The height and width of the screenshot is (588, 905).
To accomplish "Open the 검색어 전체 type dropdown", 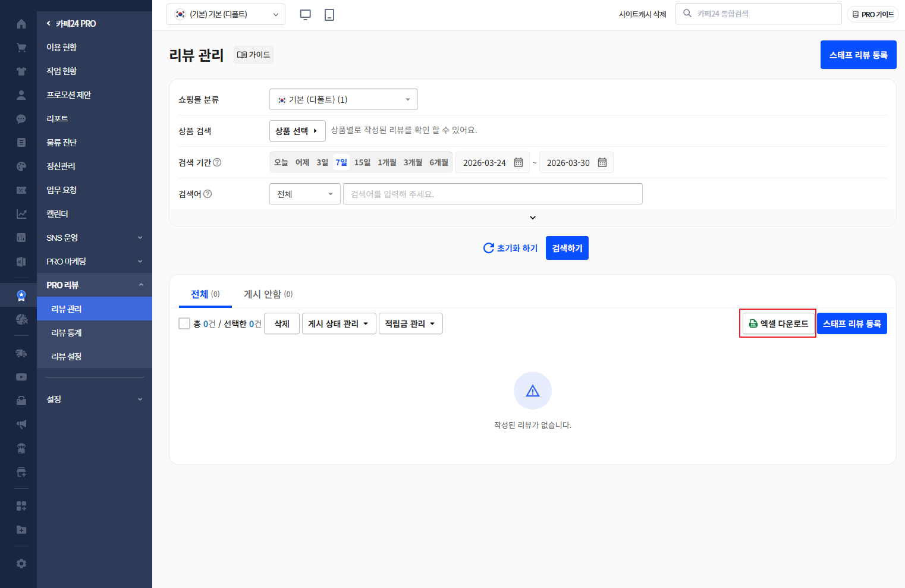I will pyautogui.click(x=305, y=194).
